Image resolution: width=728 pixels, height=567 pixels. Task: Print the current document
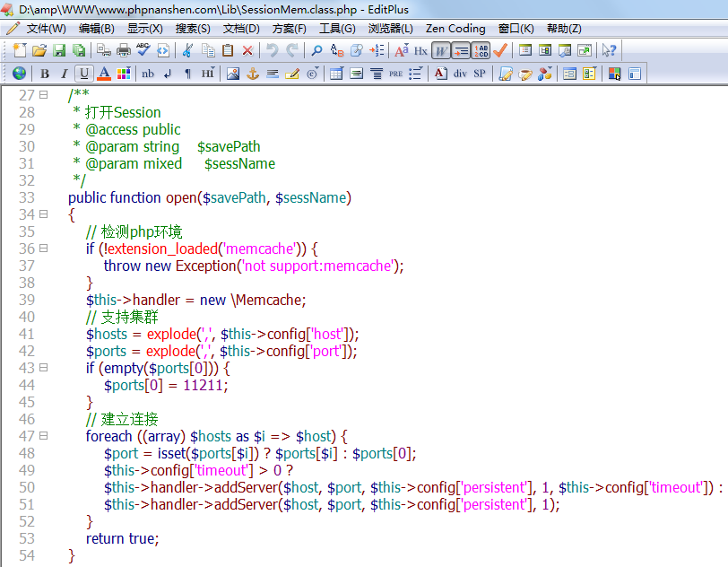pos(124,50)
